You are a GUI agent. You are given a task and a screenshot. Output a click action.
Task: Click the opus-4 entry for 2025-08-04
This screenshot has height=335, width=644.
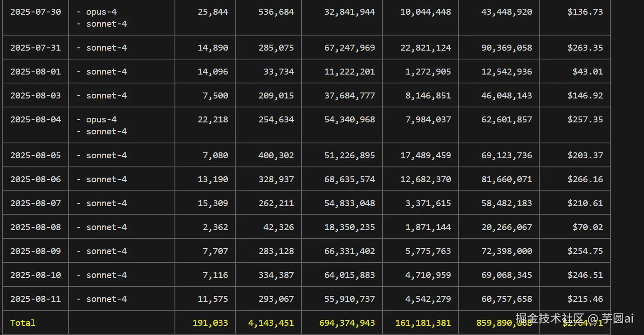coord(101,120)
